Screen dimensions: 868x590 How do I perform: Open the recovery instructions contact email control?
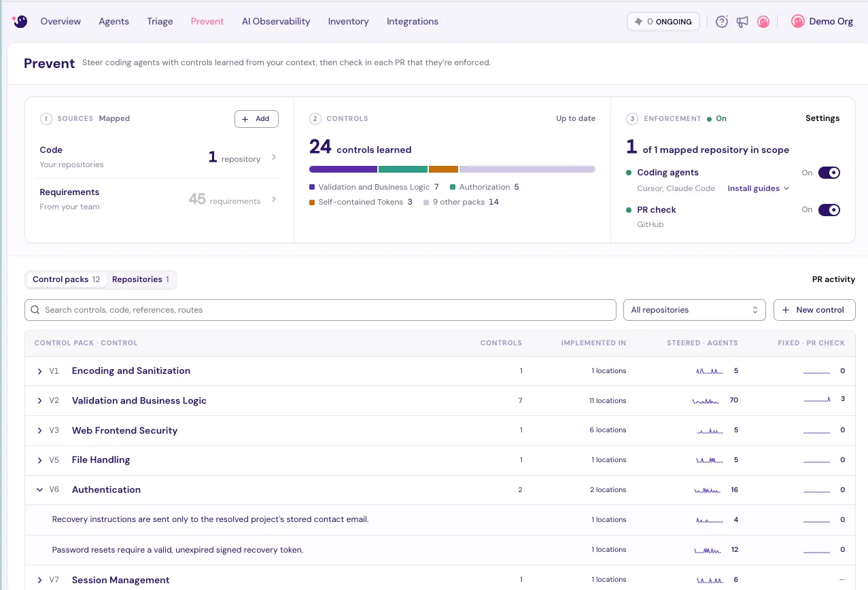210,520
